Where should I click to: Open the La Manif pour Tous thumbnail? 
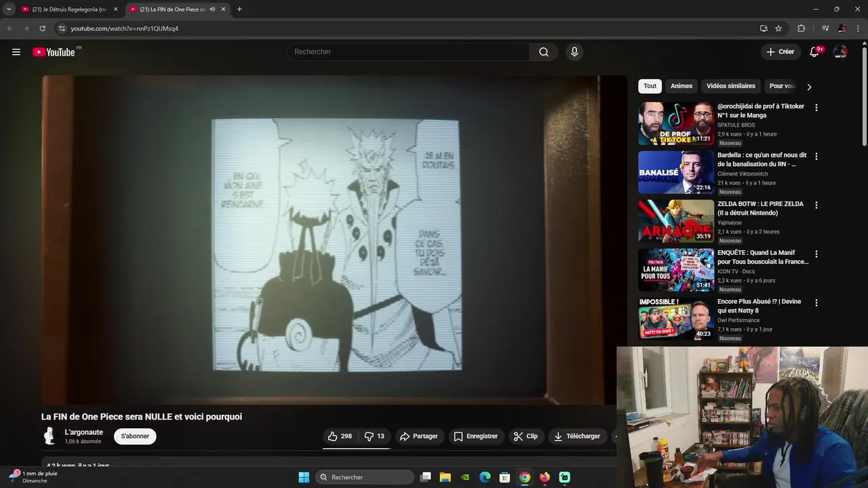(676, 270)
